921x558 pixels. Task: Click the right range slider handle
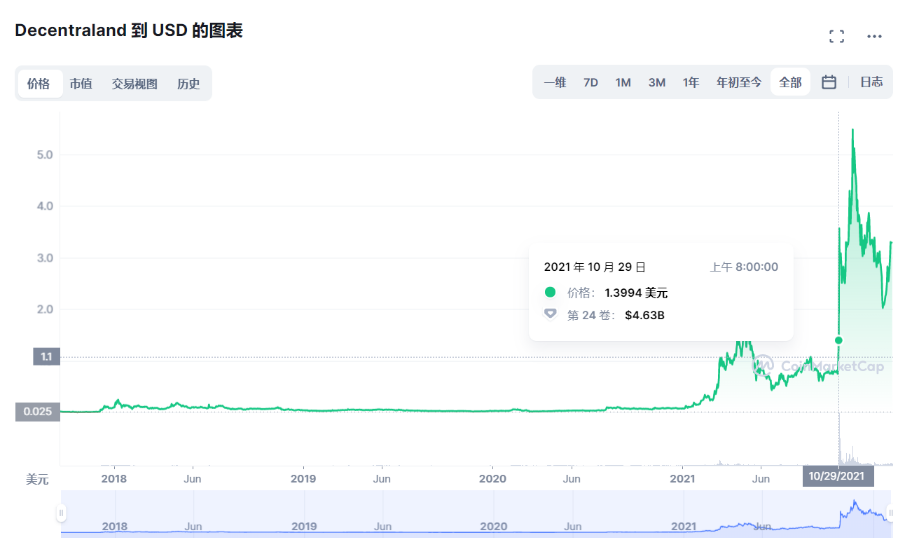[890, 513]
